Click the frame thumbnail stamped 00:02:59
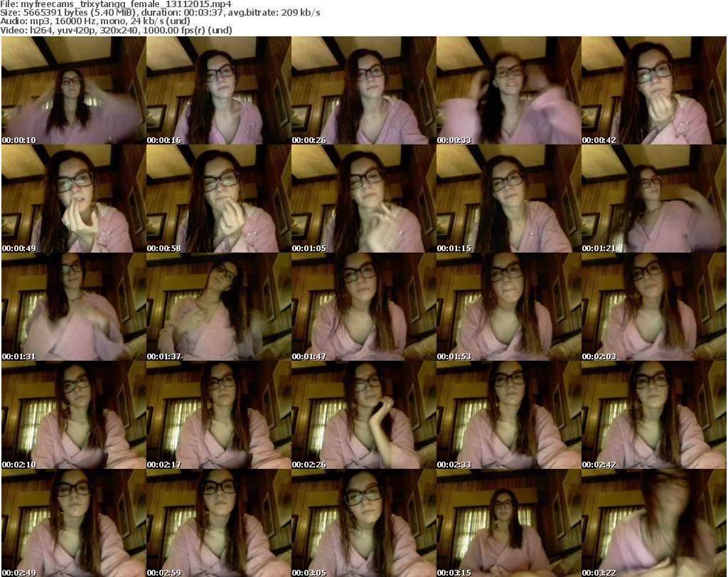 pos(219,523)
